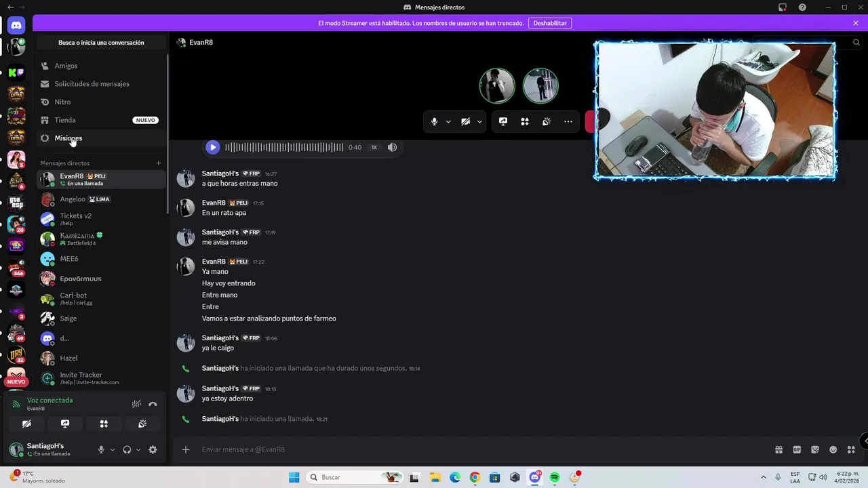Screen dimensions: 868x488
Task: Open soundboard from voice connected panel
Action: click(x=142, y=424)
